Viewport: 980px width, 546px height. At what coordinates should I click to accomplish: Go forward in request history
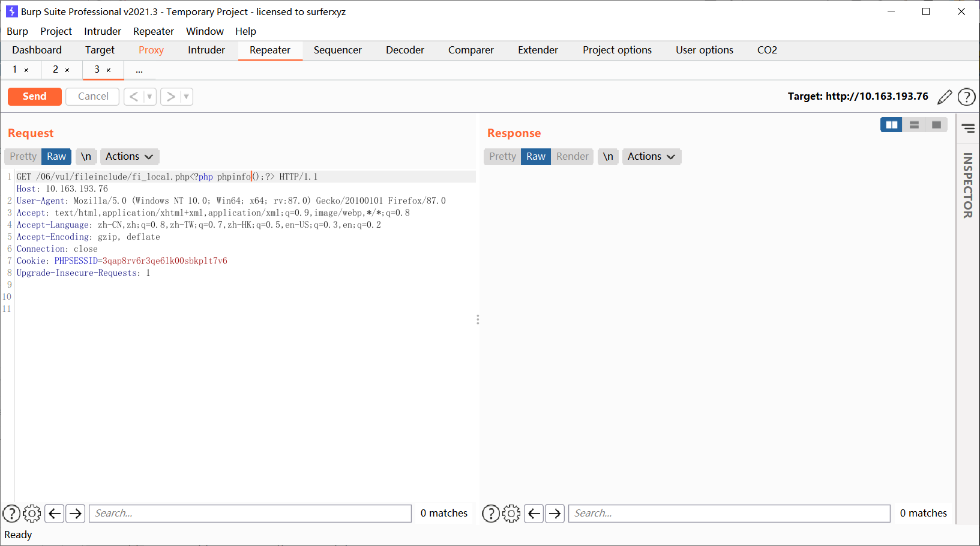pyautogui.click(x=170, y=97)
